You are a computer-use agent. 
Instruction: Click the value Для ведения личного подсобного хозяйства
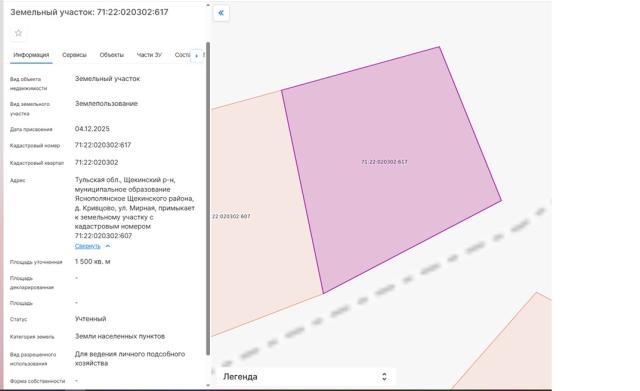(130, 359)
